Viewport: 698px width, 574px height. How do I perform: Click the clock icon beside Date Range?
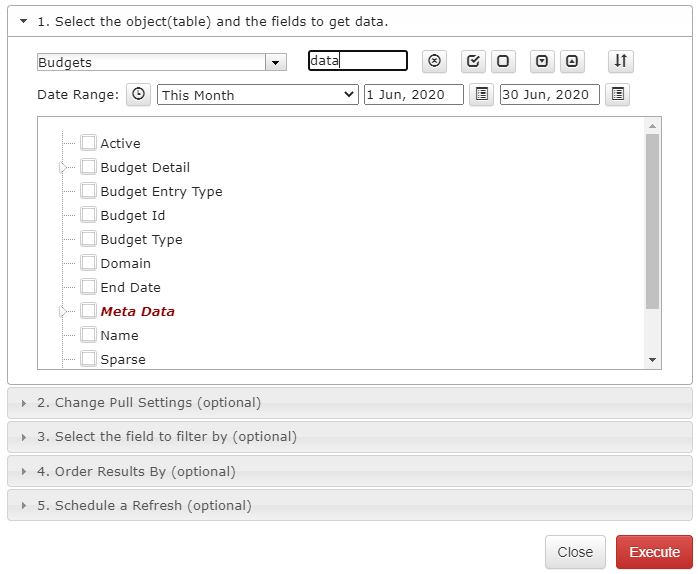pos(138,94)
